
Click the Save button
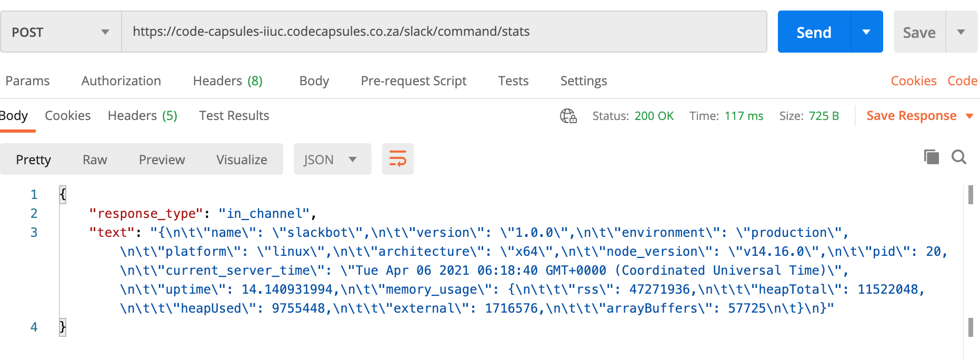[x=919, y=32]
